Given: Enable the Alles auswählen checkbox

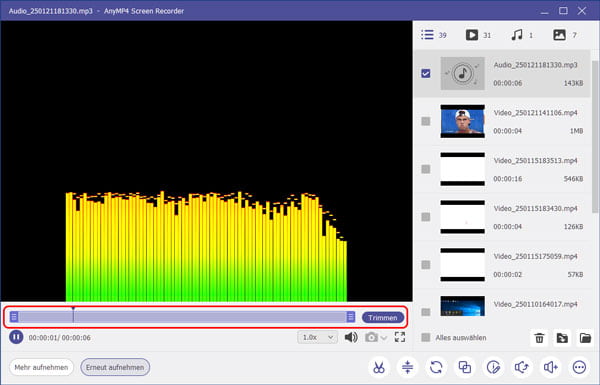Looking at the screenshot, I should [426, 338].
